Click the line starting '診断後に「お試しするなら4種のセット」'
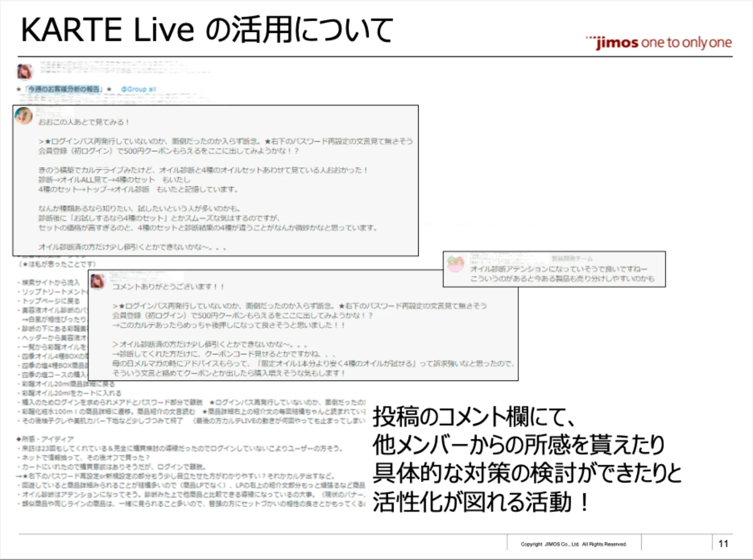 pos(159,218)
